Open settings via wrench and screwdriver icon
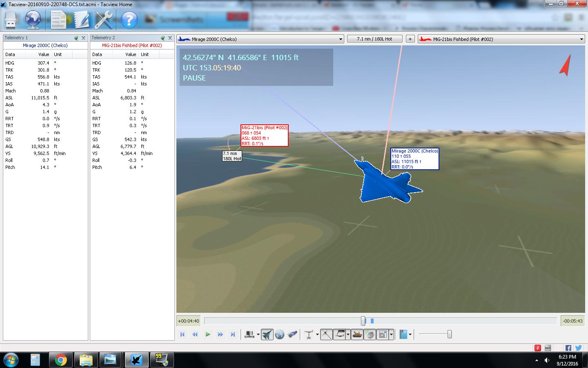 point(104,20)
